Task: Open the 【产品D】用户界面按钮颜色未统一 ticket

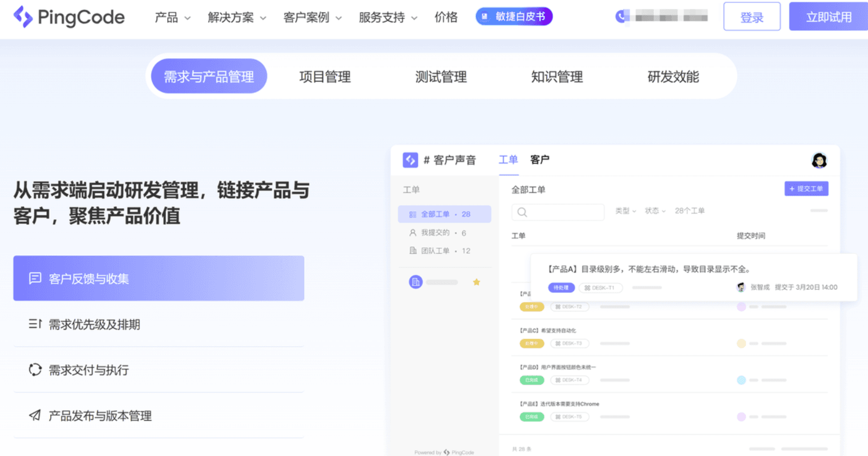Action: pos(558,367)
